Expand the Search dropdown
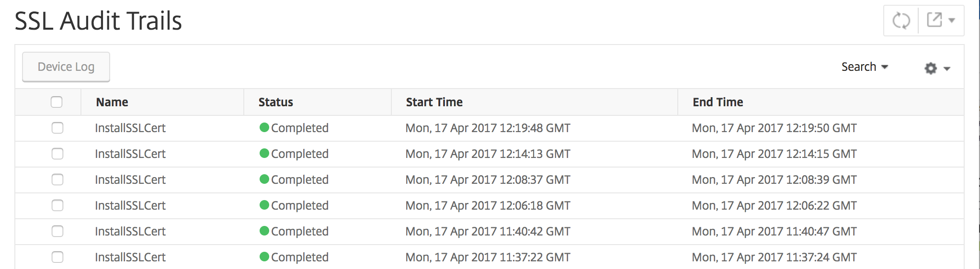 (865, 67)
